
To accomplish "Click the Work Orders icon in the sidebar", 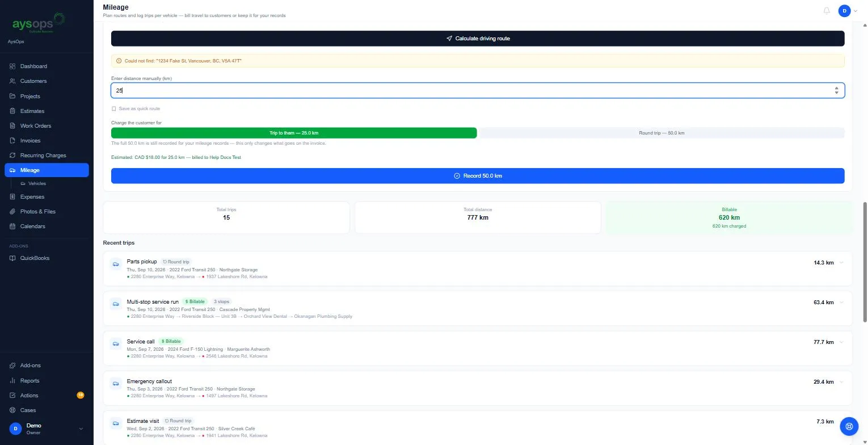I will point(12,126).
